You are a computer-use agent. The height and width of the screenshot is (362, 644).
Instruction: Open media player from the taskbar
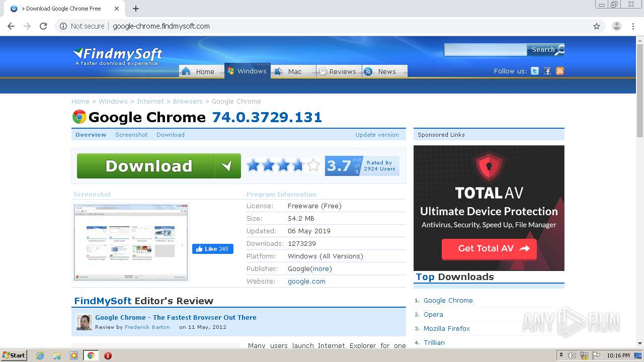pos(74,355)
